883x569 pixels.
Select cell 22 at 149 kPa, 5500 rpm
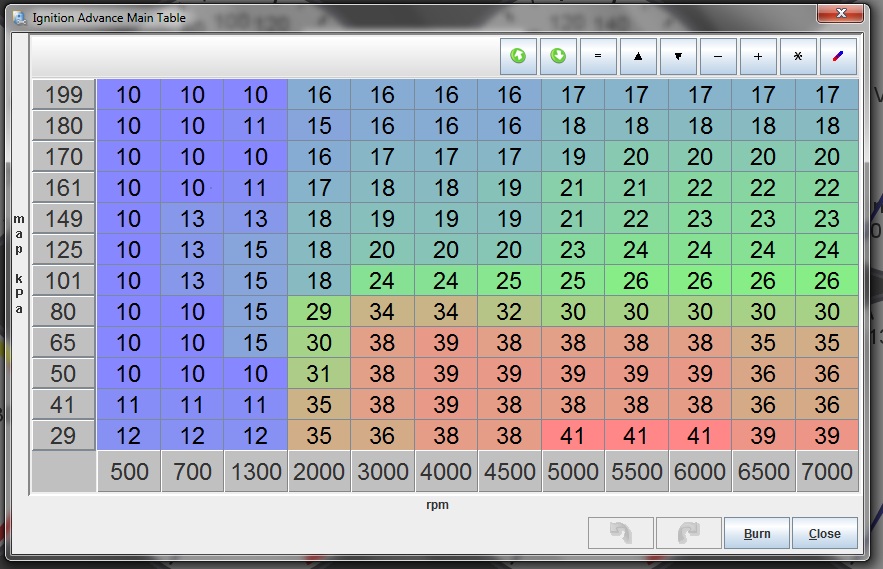pos(637,219)
